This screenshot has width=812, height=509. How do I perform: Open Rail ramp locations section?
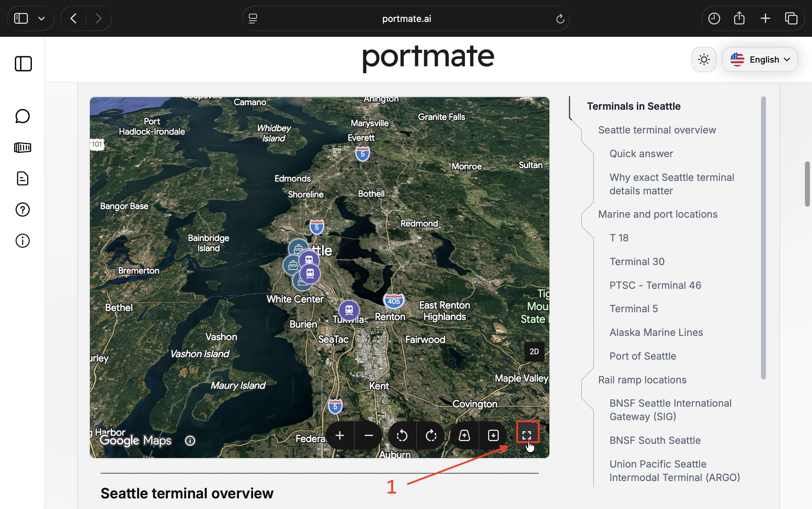click(642, 380)
